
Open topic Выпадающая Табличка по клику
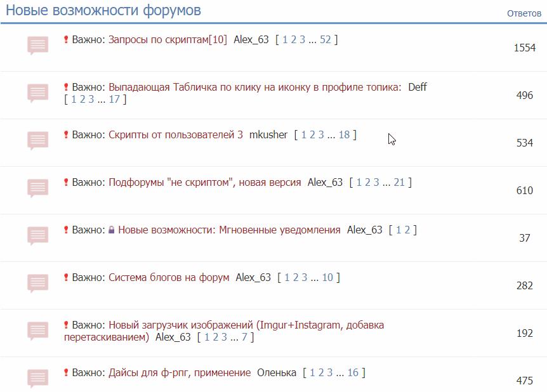(x=255, y=87)
